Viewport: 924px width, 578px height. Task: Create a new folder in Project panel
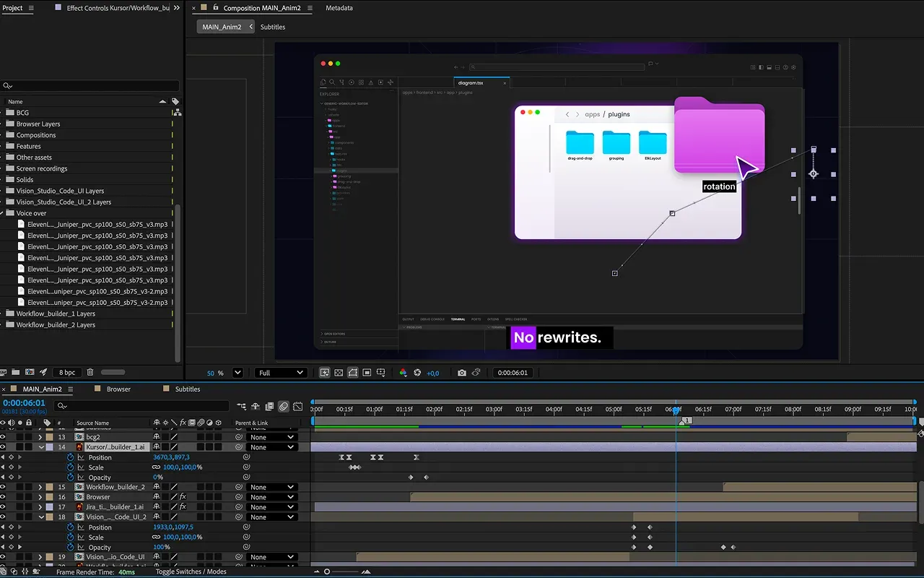click(x=15, y=372)
